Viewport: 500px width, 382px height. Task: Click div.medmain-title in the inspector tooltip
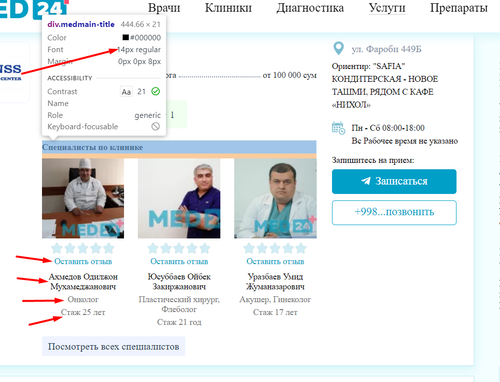[x=81, y=24]
